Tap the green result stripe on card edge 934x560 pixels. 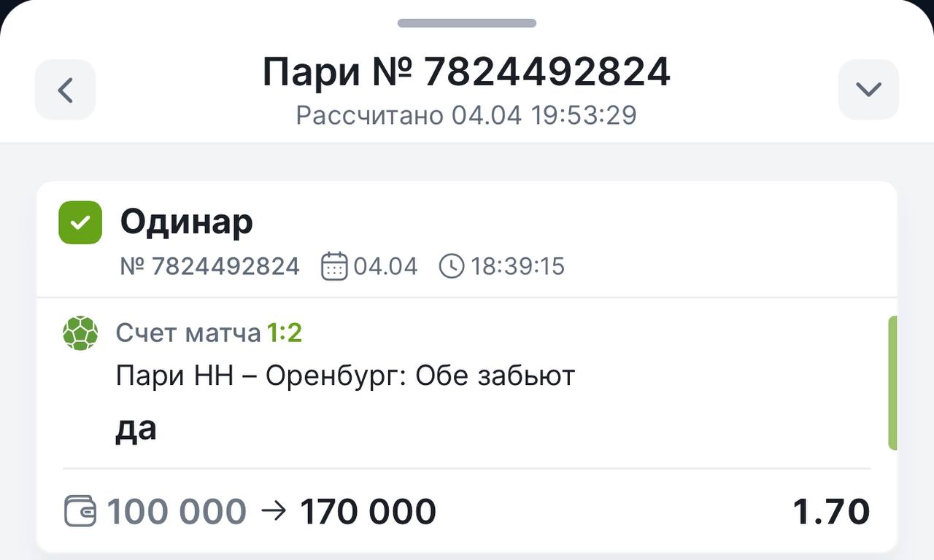click(x=892, y=383)
